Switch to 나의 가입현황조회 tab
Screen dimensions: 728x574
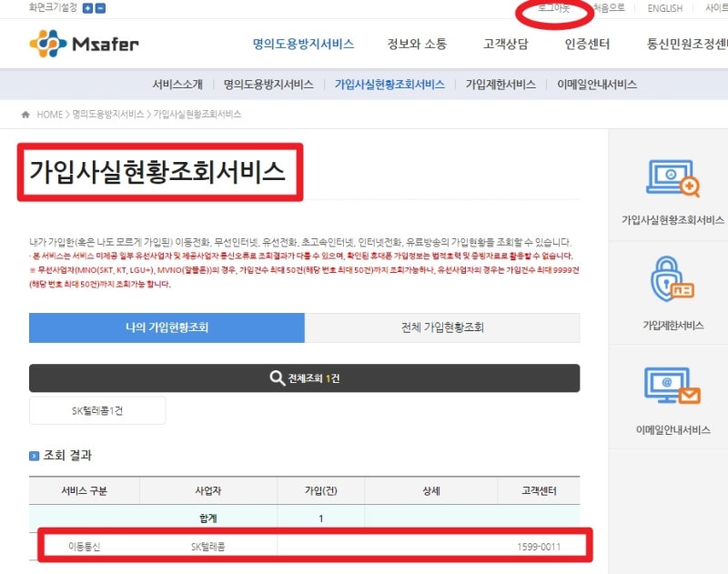click(167, 327)
